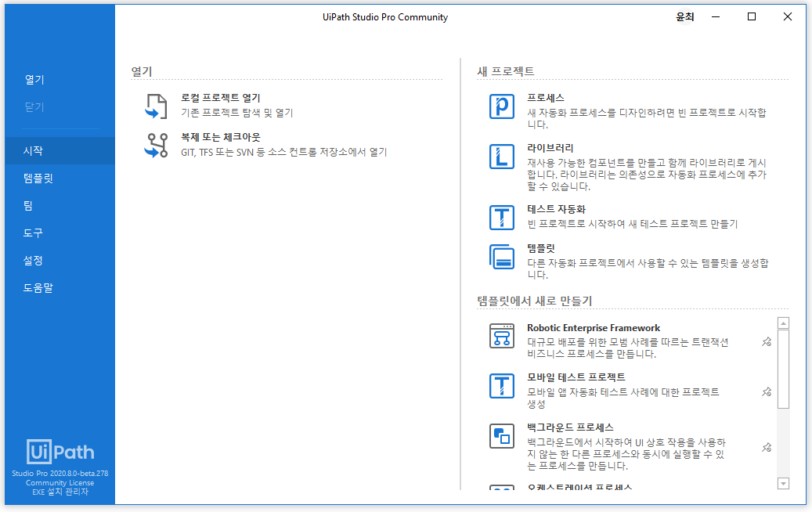Screen dimensions: 812x512
Task: Click the template list scroll up arrow
Action: click(784, 323)
